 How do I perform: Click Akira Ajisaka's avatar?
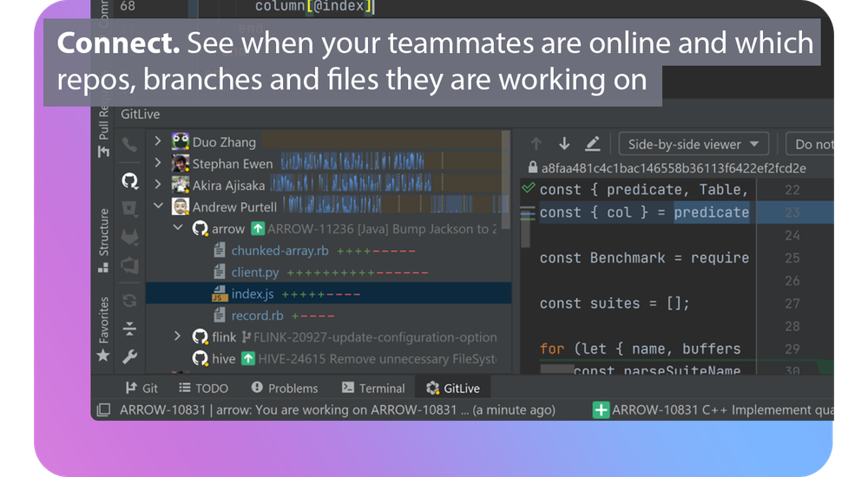[x=181, y=185]
